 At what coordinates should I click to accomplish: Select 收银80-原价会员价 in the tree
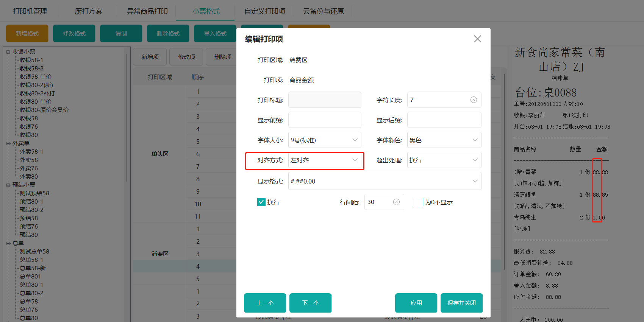[44, 110]
